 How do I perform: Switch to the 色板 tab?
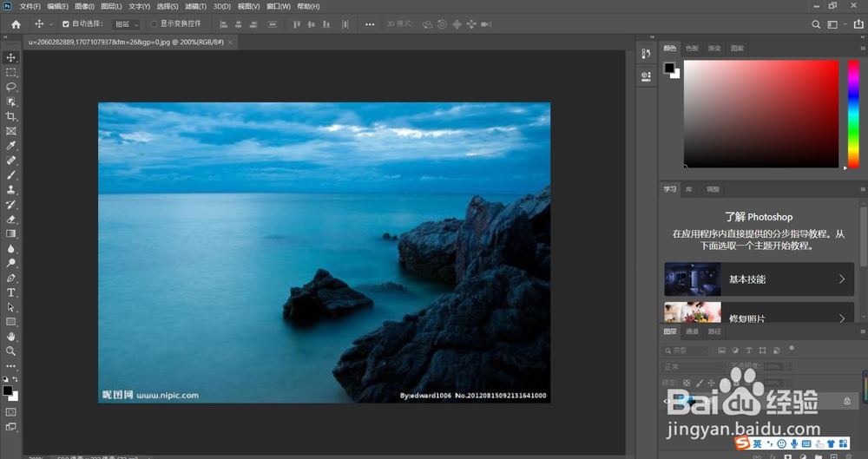[692, 49]
